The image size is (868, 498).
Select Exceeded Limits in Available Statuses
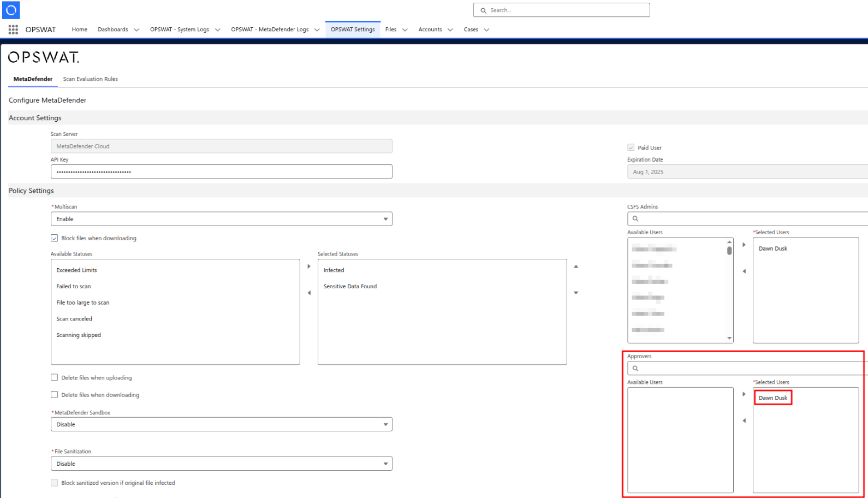click(76, 270)
